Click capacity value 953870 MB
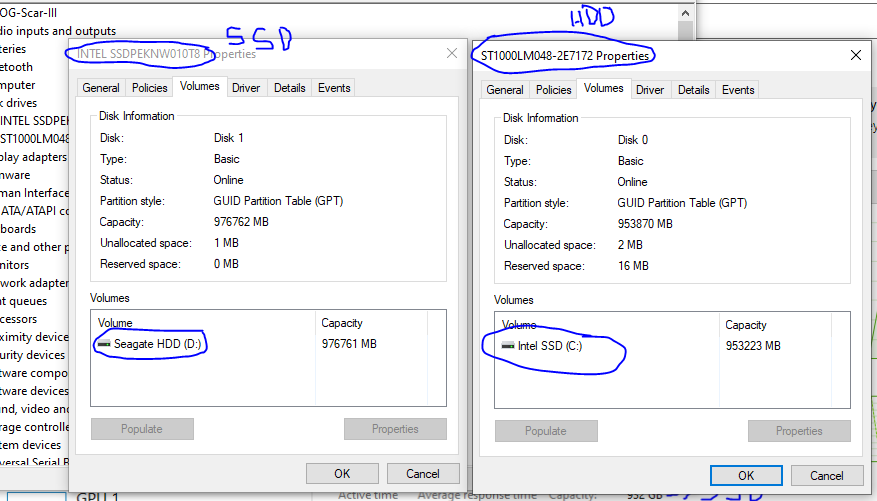This screenshot has width=877, height=501. click(645, 224)
